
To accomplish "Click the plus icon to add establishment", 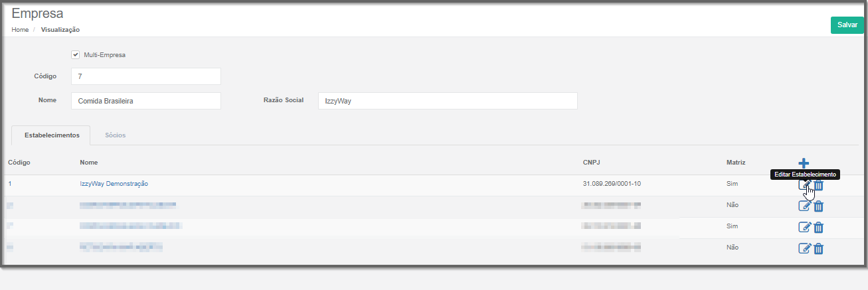I will pos(804,163).
